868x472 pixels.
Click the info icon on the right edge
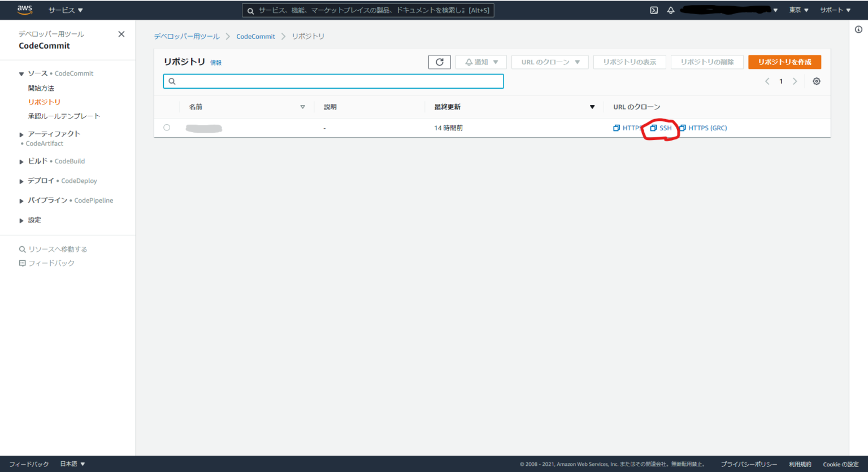858,29
